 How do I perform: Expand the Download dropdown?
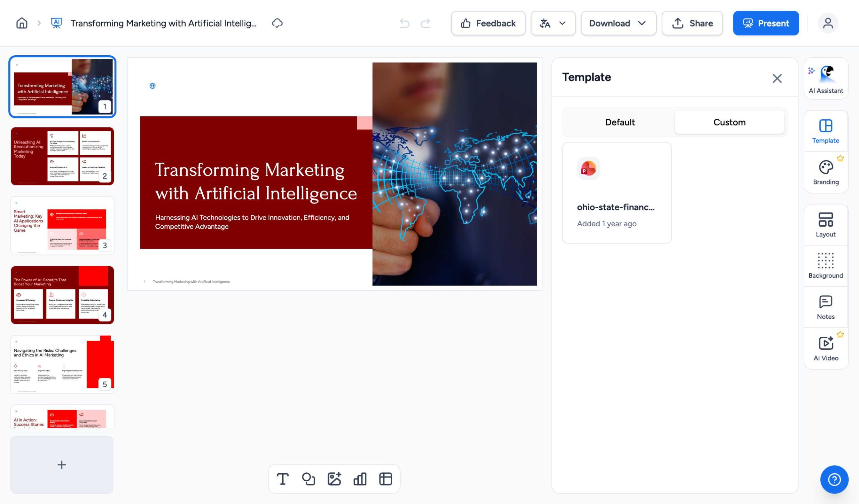coord(618,23)
